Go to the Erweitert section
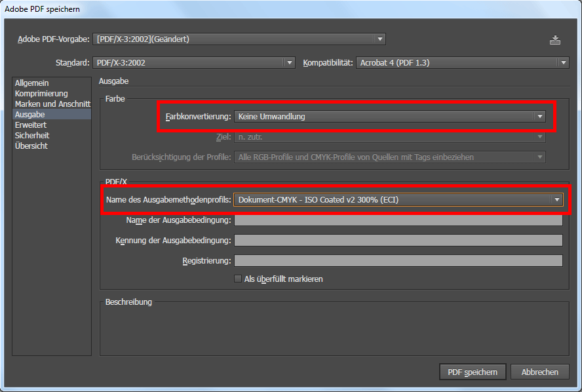The width and height of the screenshot is (582, 392). [31, 125]
